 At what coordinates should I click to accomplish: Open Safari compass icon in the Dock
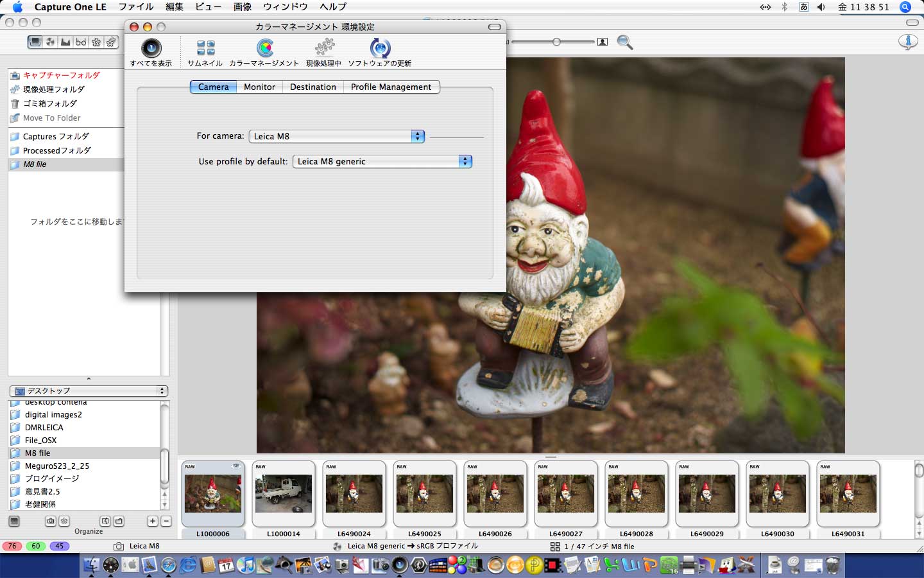pos(169,565)
